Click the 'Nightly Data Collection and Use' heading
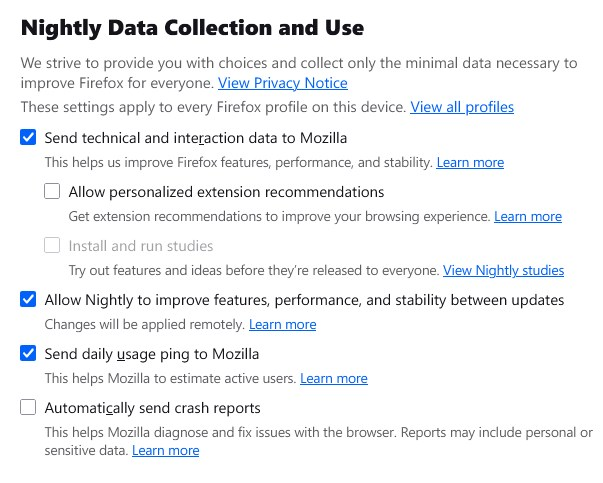The width and height of the screenshot is (603, 483). [x=192, y=28]
